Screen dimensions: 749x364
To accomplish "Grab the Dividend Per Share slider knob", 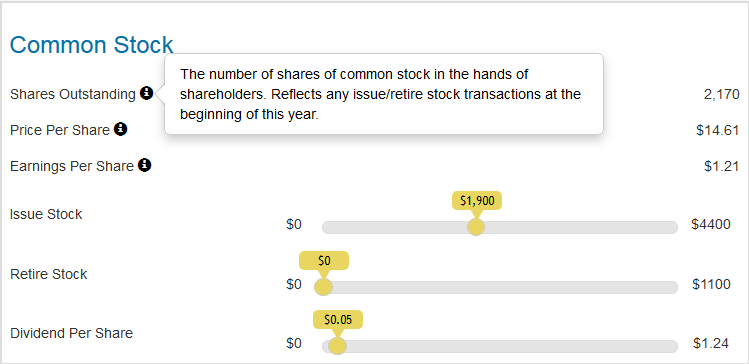I will pyautogui.click(x=337, y=346).
